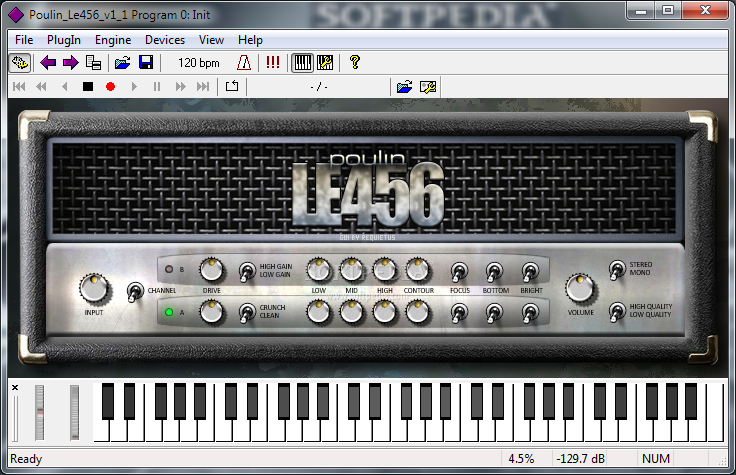The width and height of the screenshot is (736, 475).
Task: Click the load bank open-folder icon
Action: pos(123,62)
